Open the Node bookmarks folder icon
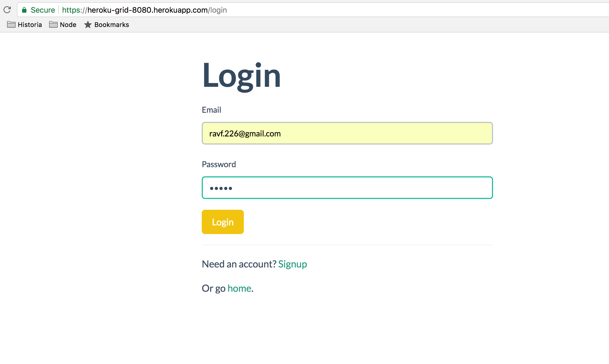The width and height of the screenshot is (609, 364). point(53,25)
